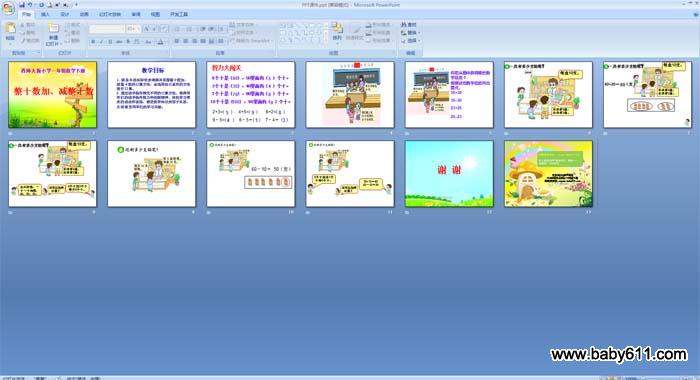Select the 谢谢 thank-you slide thumbnail
The image size is (700, 380).
pos(449,174)
